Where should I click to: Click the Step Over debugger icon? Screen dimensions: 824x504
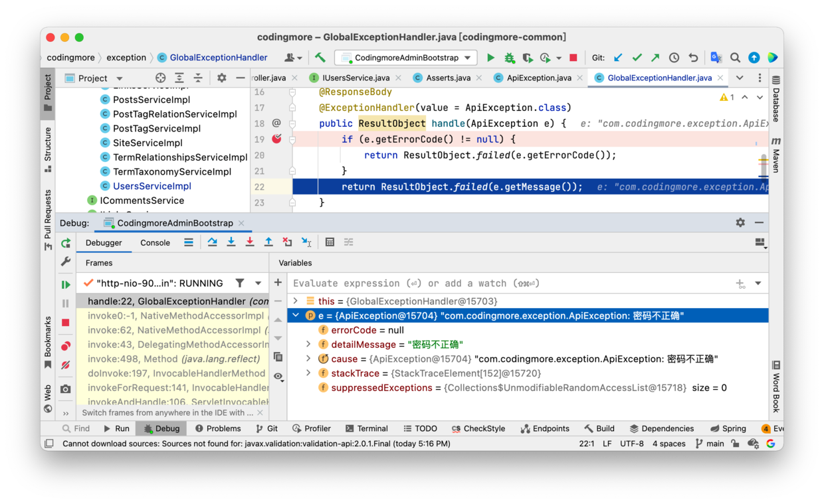212,242
